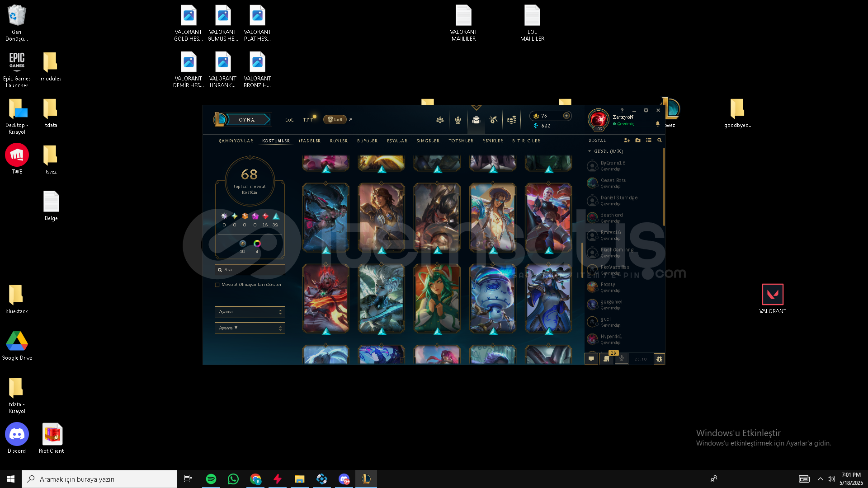Switch to LoL game tab

[x=289, y=120]
